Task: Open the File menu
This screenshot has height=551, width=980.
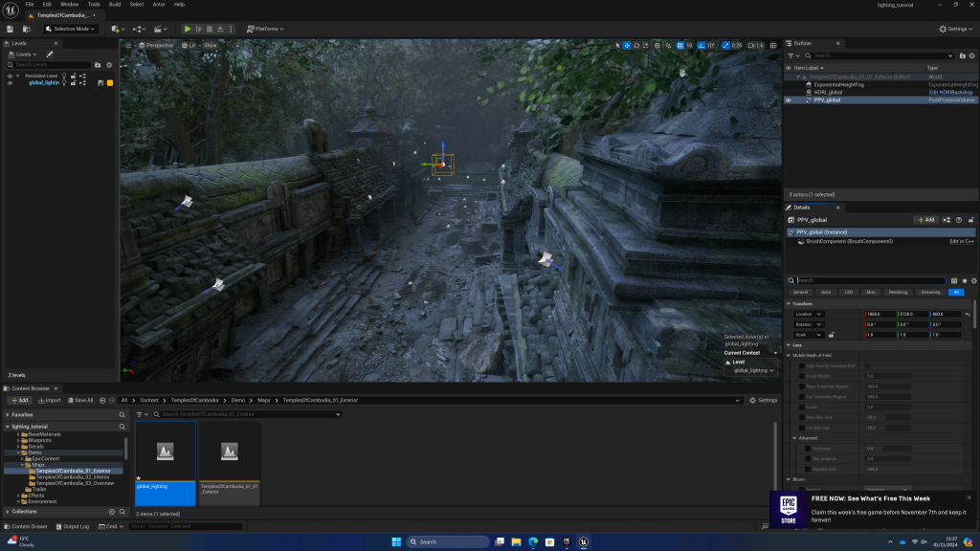Action: (x=30, y=5)
